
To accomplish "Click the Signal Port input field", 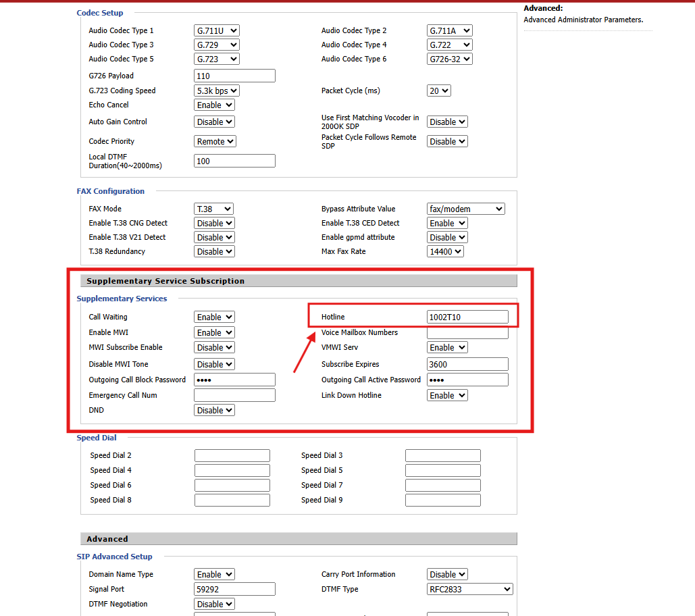I will click(234, 589).
